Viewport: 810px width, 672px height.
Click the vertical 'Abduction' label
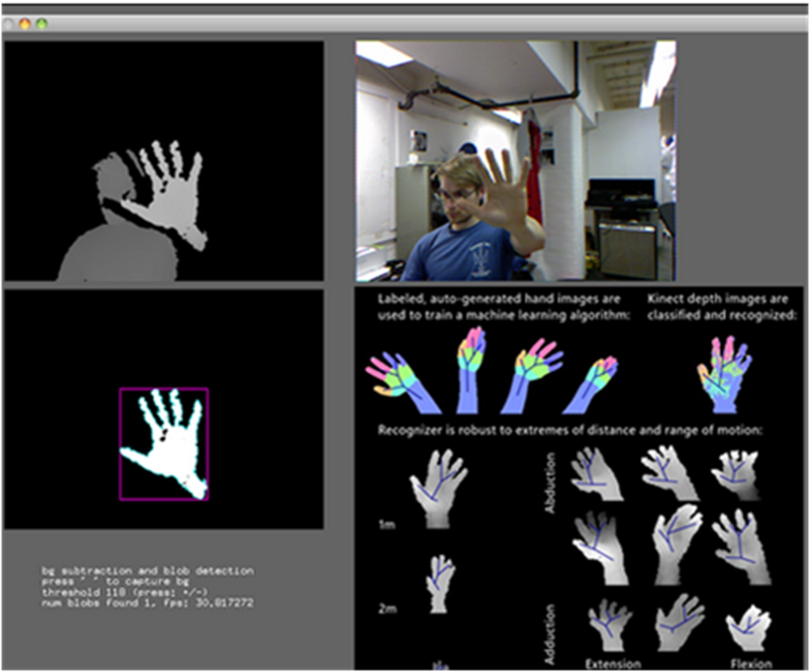[x=549, y=485]
